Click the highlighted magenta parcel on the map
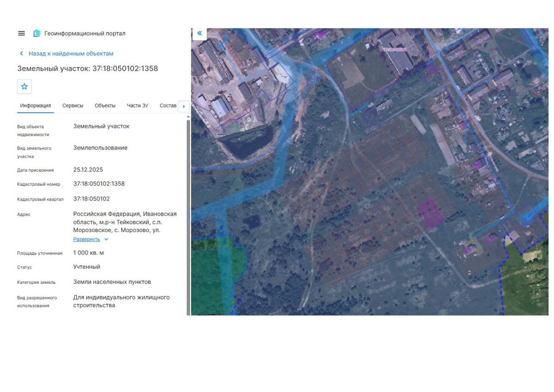Screen dimensions: 554x392 pos(430,213)
